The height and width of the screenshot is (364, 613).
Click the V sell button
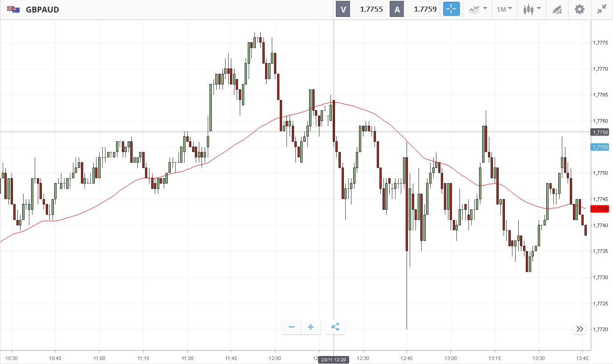pyautogui.click(x=343, y=9)
